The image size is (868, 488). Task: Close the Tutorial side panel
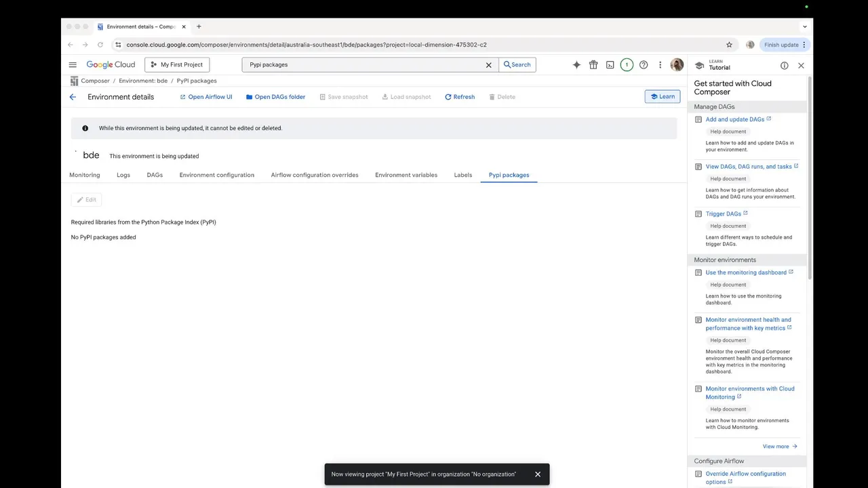tap(801, 66)
